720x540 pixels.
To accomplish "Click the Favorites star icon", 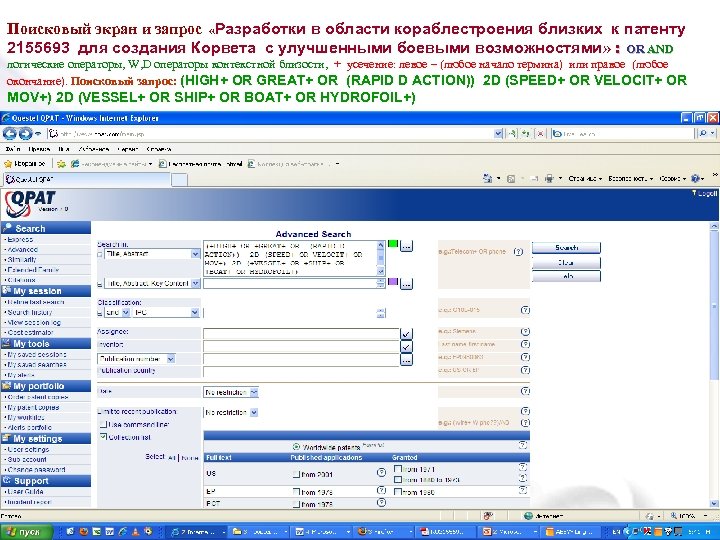I will click(7, 164).
